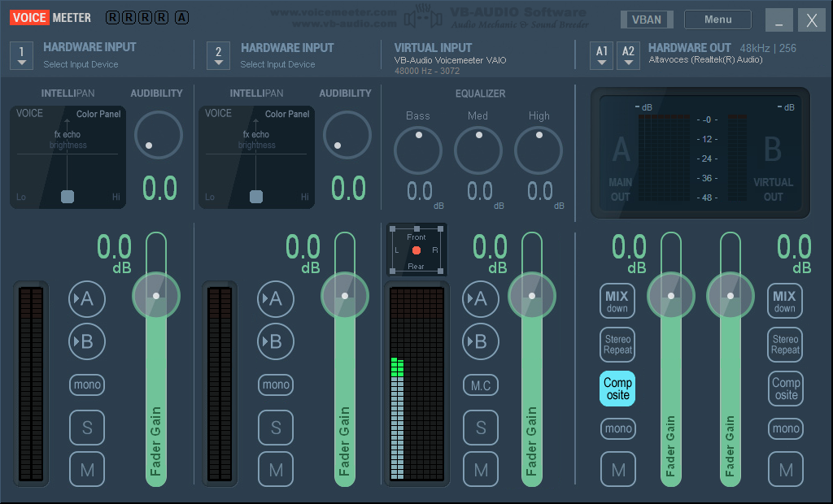
Task: Mute bus A output
Action: pos(618,470)
